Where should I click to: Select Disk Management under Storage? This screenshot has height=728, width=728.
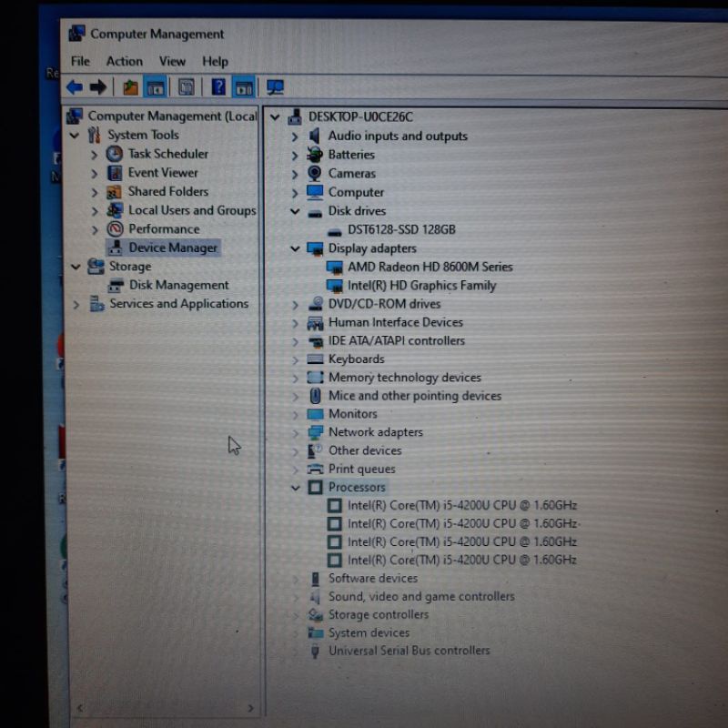[x=178, y=285]
